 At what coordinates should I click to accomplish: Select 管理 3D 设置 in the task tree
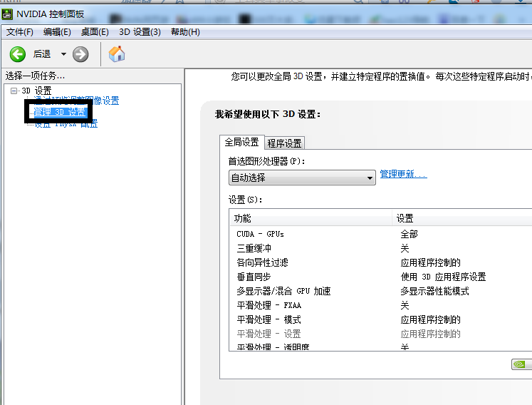(60, 112)
